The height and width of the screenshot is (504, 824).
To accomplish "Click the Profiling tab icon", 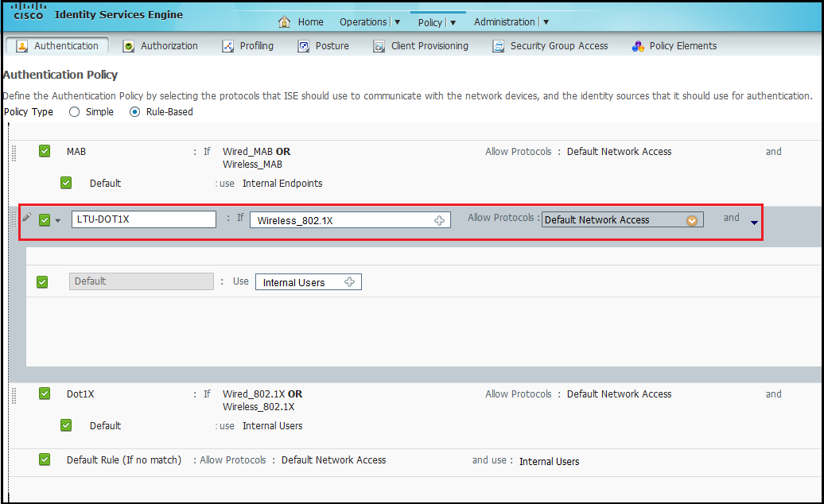I will pyautogui.click(x=228, y=46).
